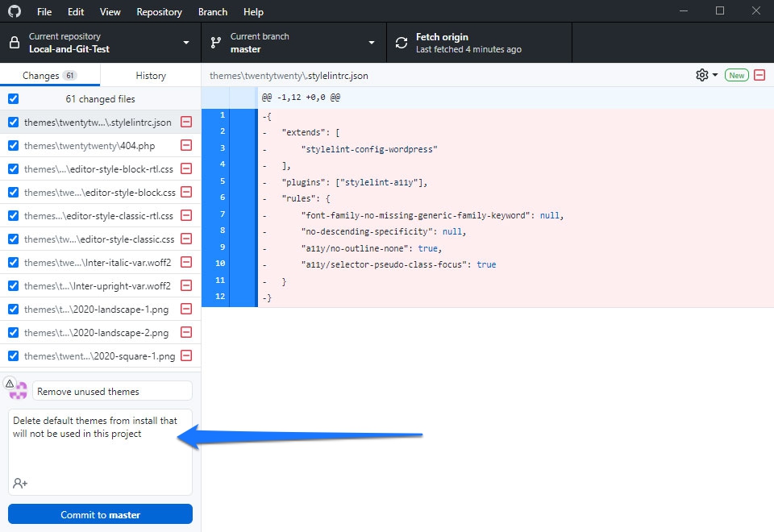The image size is (774, 532).
Task: Maximize the GitHub Desktop window
Action: pos(720,10)
